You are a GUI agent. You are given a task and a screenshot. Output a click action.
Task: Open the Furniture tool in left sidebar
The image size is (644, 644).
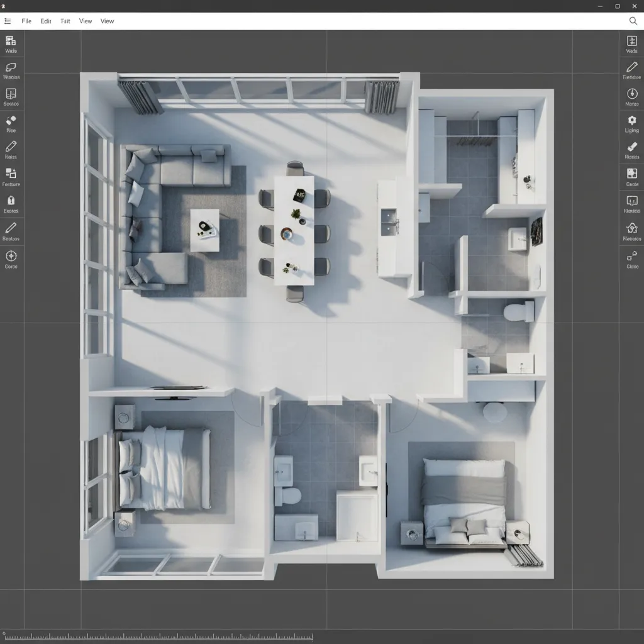coord(11,177)
